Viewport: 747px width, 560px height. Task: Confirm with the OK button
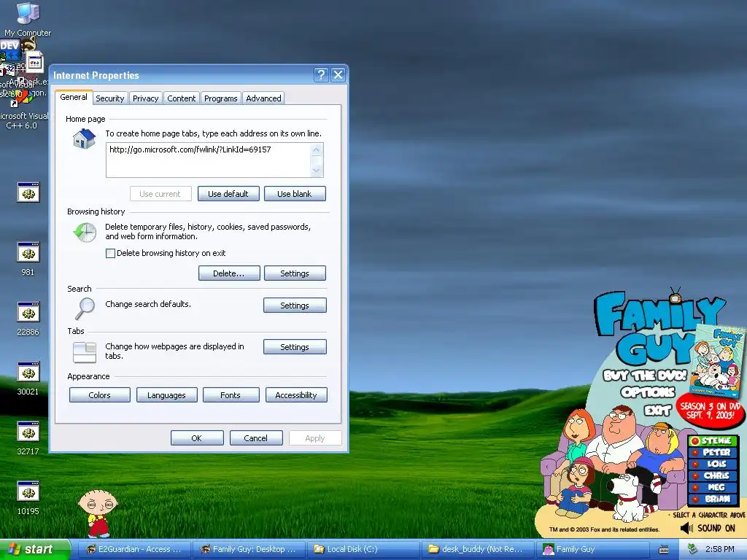[197, 438]
